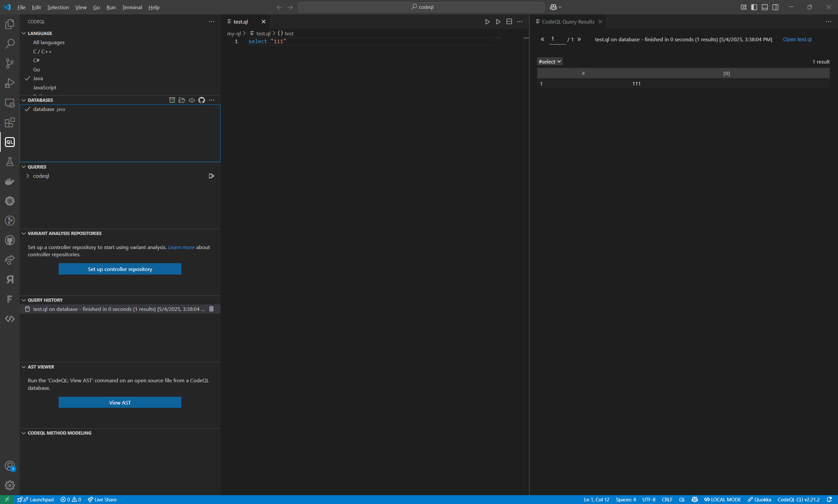Split the test.ql editor
This screenshot has height=504, width=838.
[509, 22]
